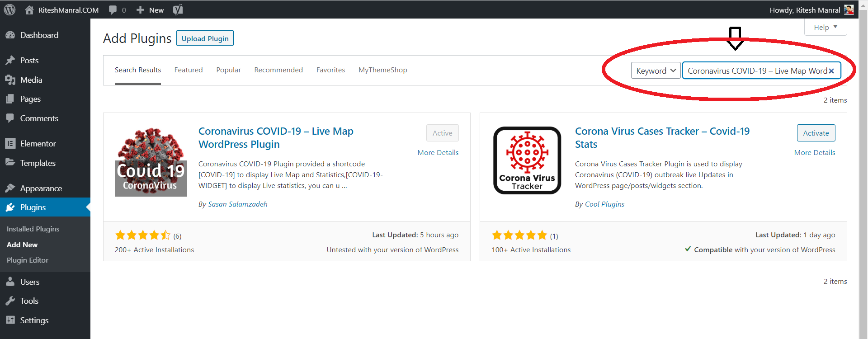Viewport: 868px width, 339px height.
Task: Open author Cool Plugins link
Action: tap(604, 204)
